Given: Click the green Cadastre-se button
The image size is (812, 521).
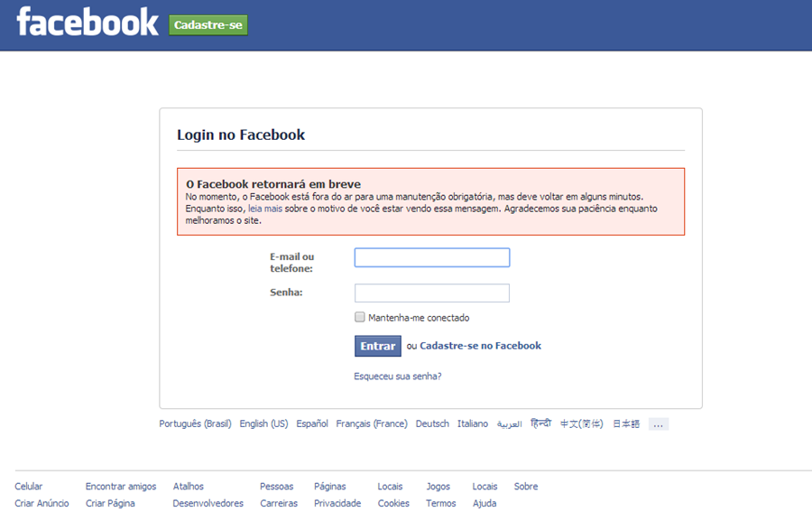Looking at the screenshot, I should (208, 25).
